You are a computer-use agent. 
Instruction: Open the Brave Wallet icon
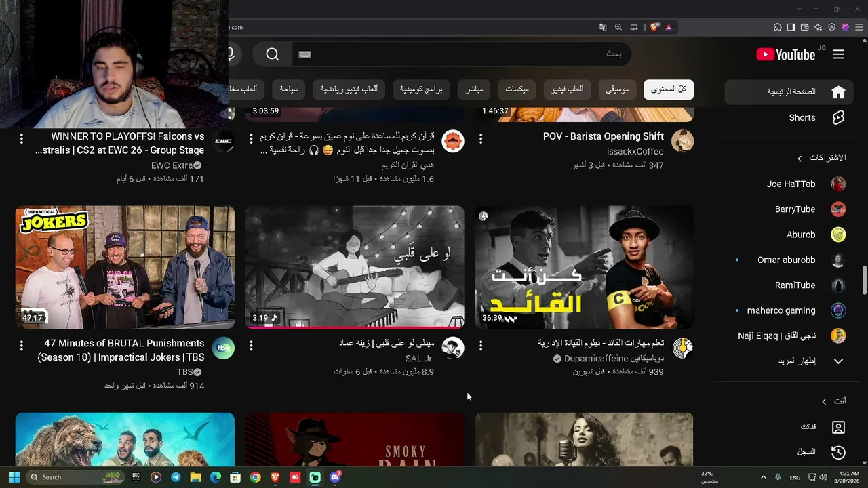(804, 27)
